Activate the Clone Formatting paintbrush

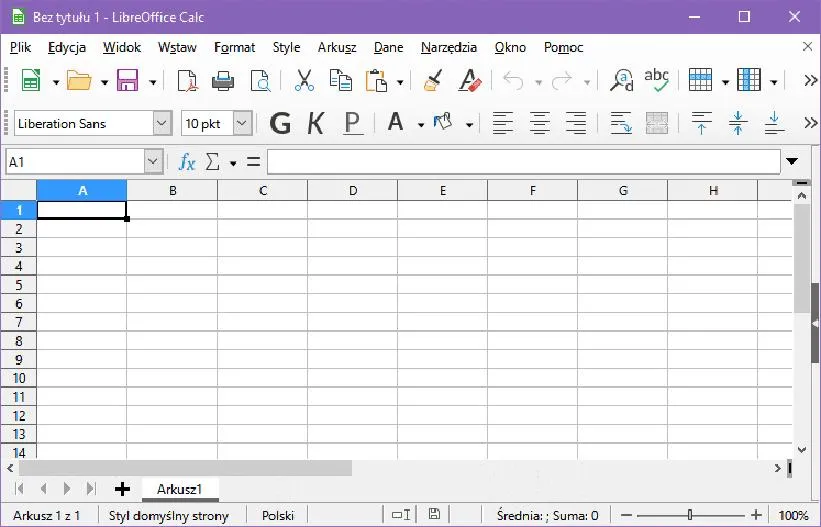pos(434,81)
